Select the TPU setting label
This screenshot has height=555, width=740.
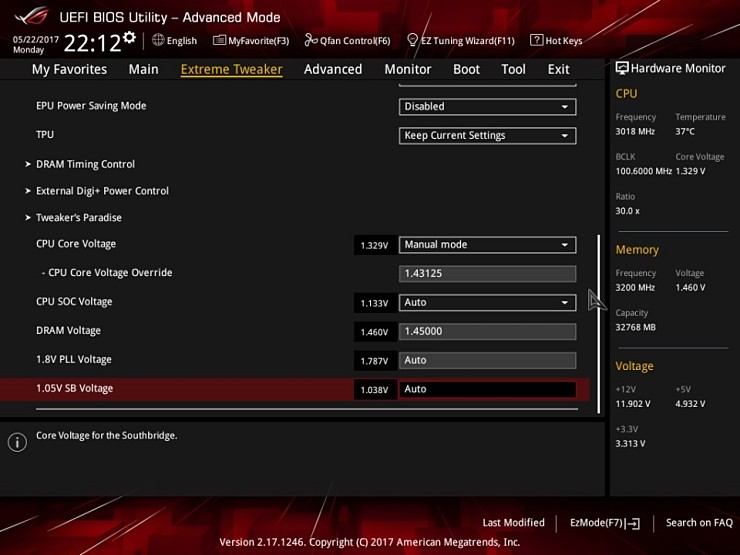(45, 135)
